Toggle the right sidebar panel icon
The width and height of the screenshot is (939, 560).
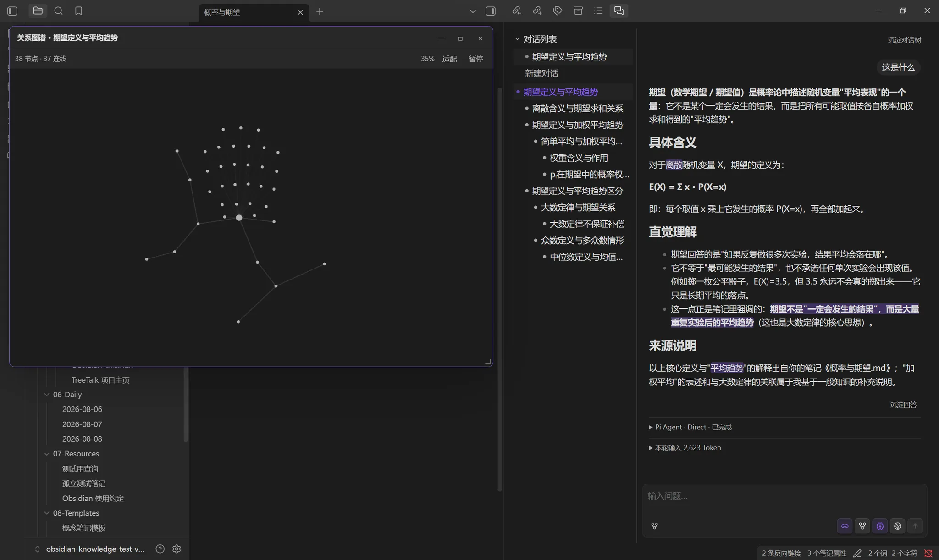coord(491,11)
